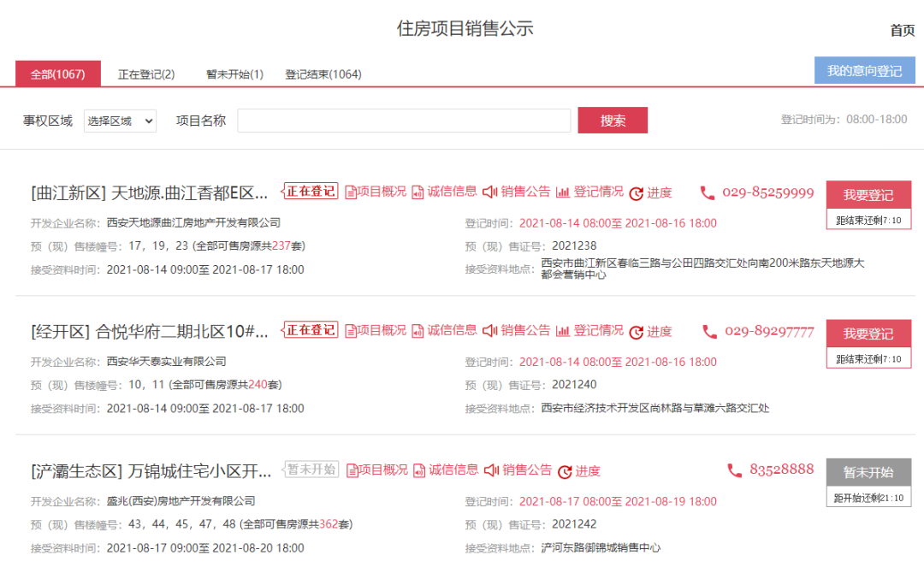
Task: Click 预售证号 value 2021238
Action: 574,246
